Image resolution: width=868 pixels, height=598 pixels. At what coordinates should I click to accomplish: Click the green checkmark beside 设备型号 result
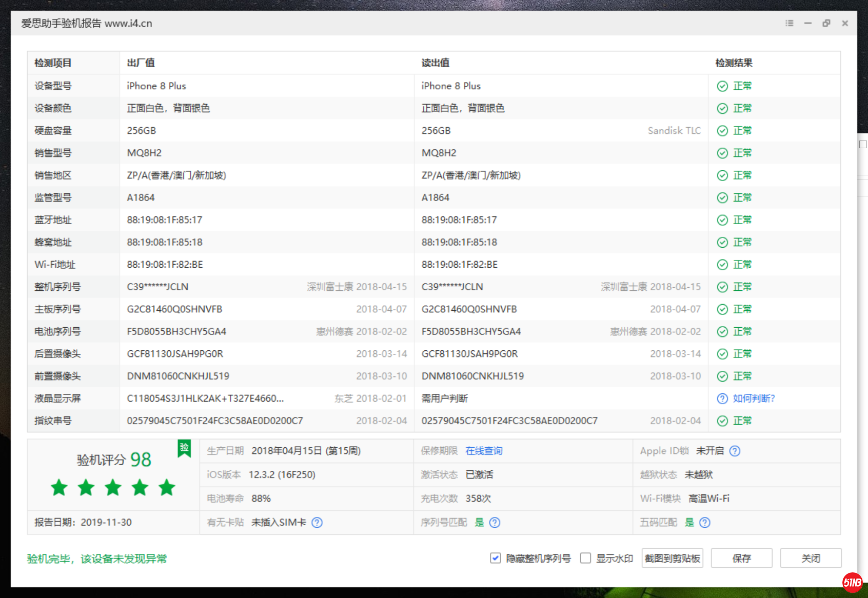(722, 86)
